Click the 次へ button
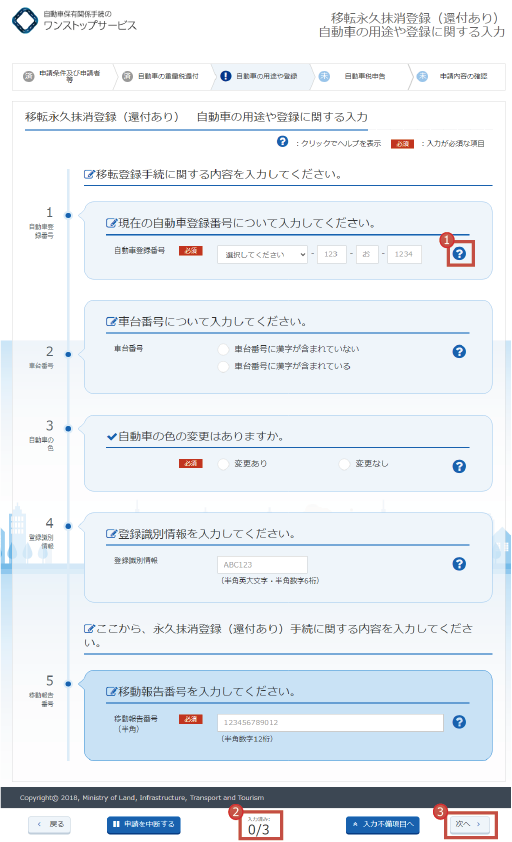512x842 pixels. pos(468,824)
